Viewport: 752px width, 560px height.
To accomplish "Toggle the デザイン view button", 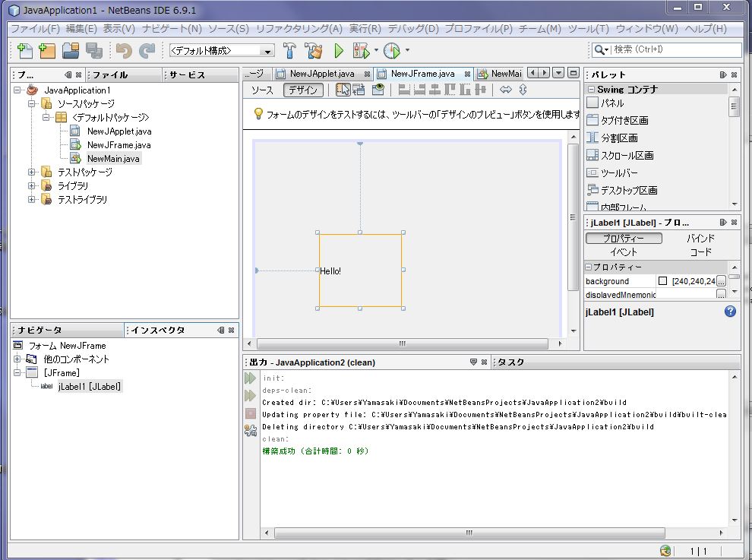I will [x=304, y=90].
